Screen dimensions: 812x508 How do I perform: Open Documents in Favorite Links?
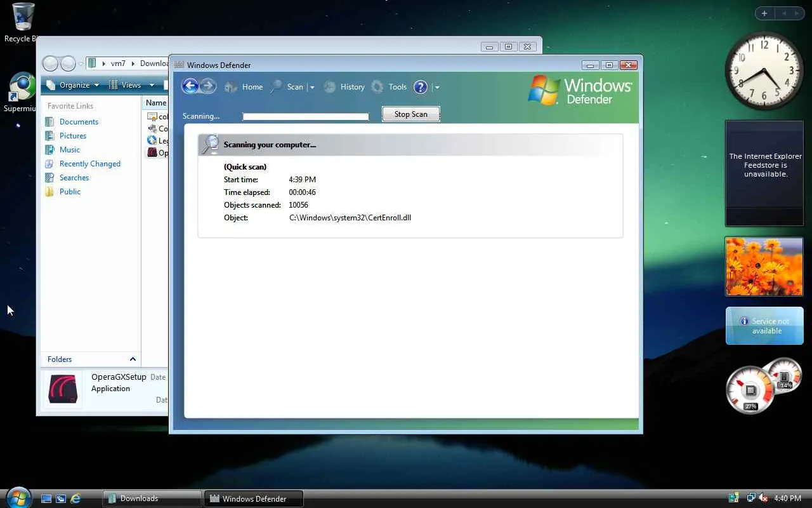(79, 122)
